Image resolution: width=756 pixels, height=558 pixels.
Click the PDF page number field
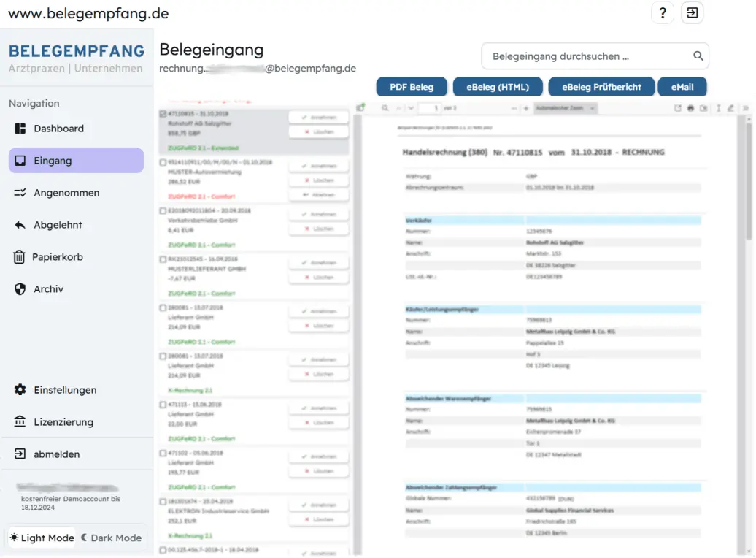tap(429, 108)
